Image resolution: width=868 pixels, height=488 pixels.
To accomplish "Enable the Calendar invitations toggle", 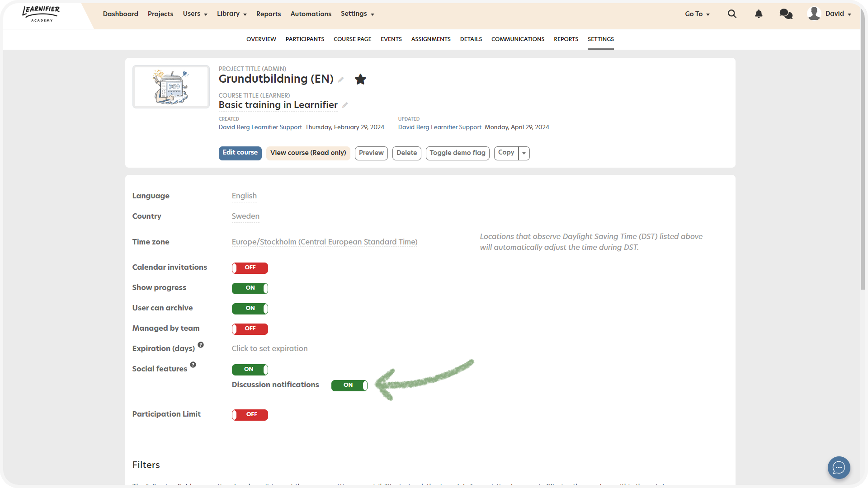I will pos(250,268).
